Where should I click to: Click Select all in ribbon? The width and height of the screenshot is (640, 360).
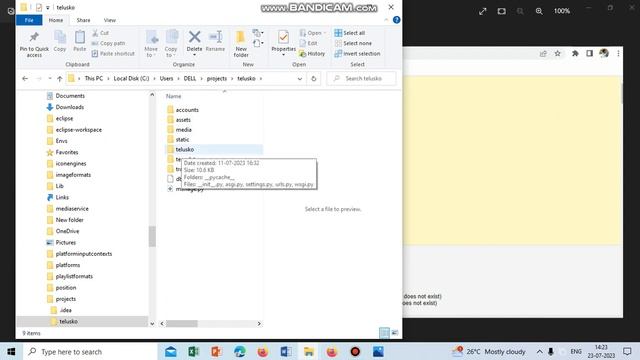pos(350,33)
